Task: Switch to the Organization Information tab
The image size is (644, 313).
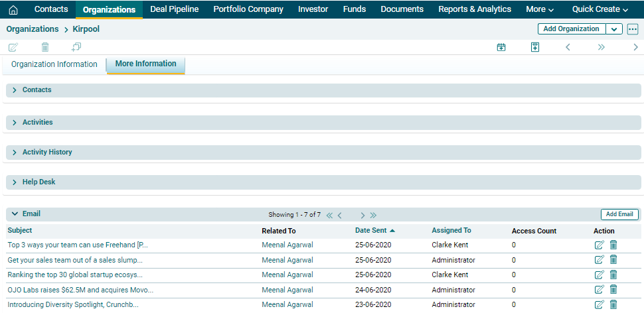Action: pos(54,64)
